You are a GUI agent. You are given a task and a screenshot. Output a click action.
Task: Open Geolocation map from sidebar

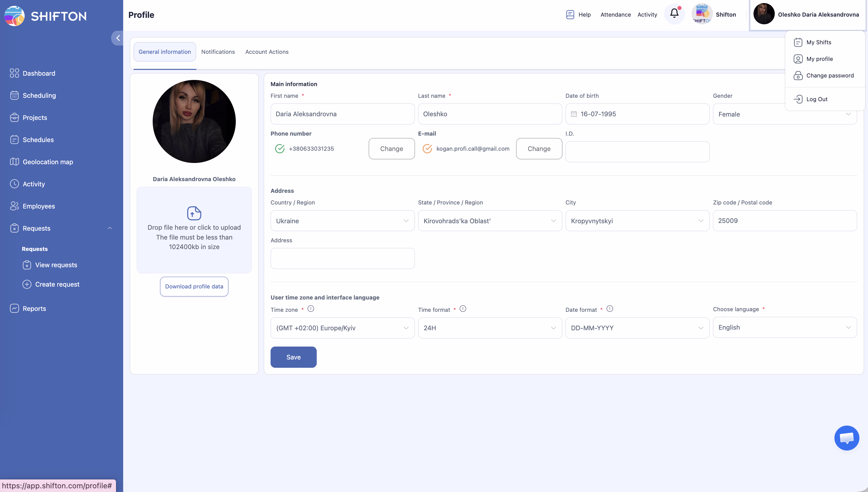click(48, 162)
